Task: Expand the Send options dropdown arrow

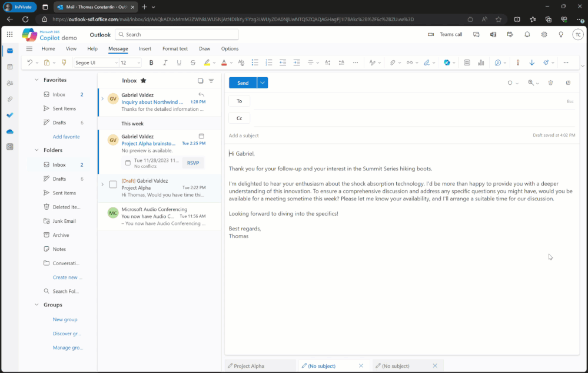Action: click(x=263, y=83)
